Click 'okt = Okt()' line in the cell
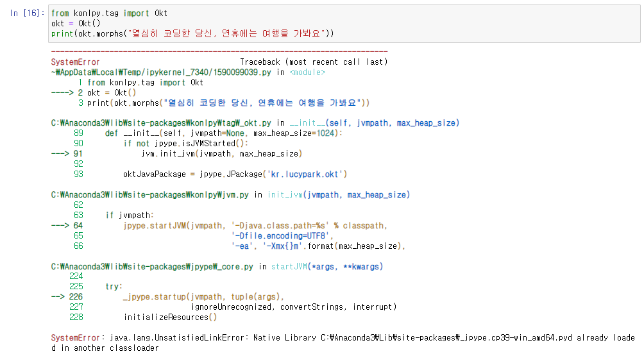 76,23
